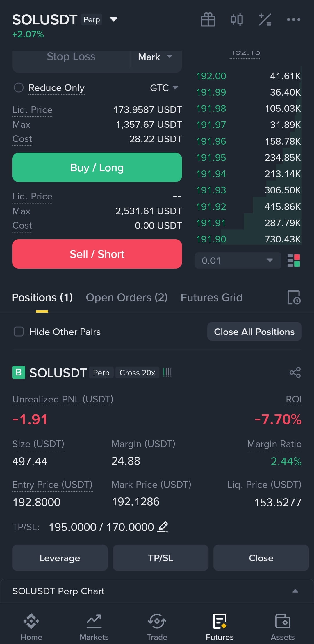Open the gift rewards icon
The image size is (314, 644).
208,20
